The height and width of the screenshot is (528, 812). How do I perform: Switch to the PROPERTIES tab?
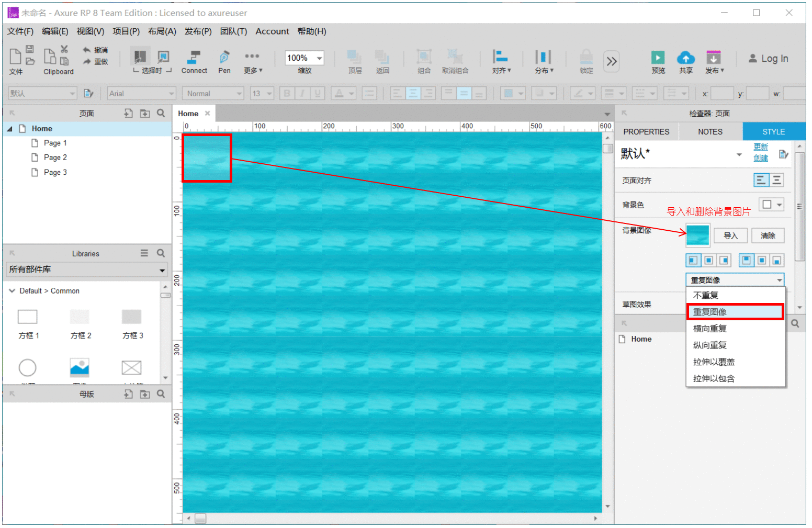(646, 132)
